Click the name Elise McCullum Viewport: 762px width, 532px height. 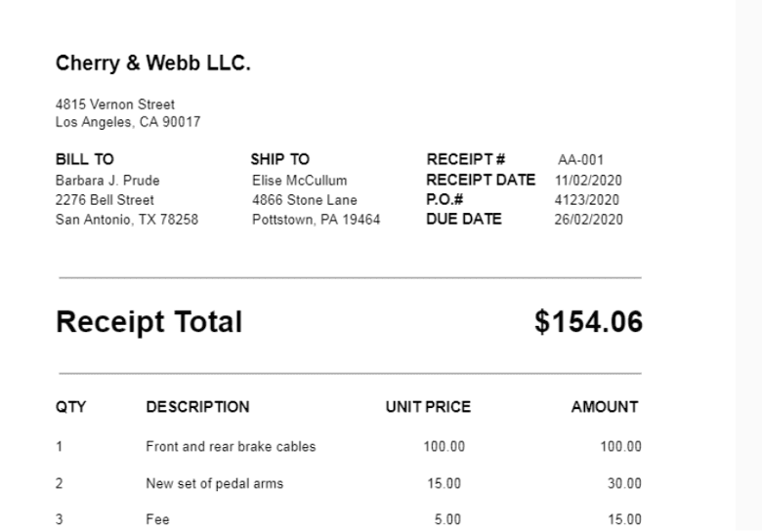coord(300,181)
